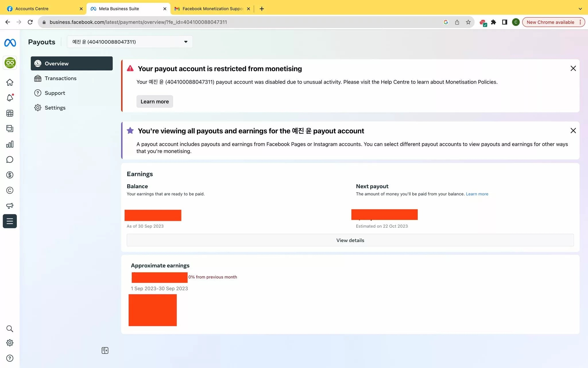Open the Random Crafts page avatar
Screen dimensions: 588x368
(10, 63)
